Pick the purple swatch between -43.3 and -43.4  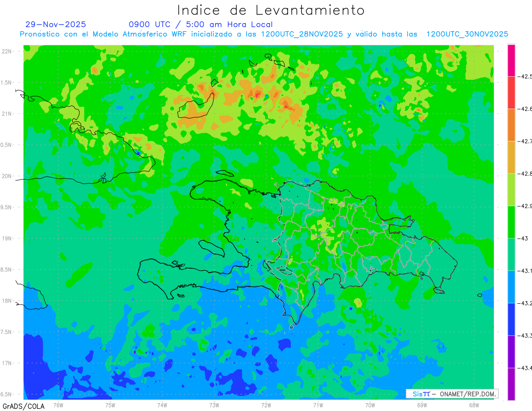(x=511, y=352)
